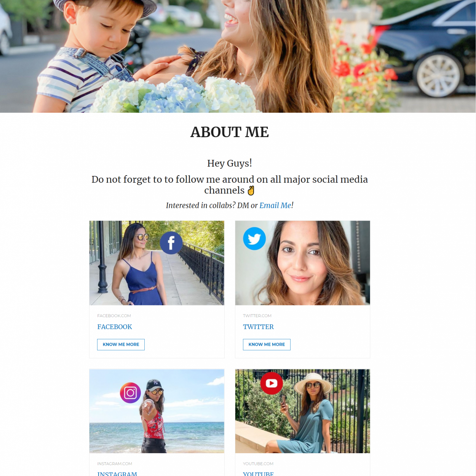Click the YouTube play icon
This screenshot has height=476, width=476.
[x=272, y=383]
